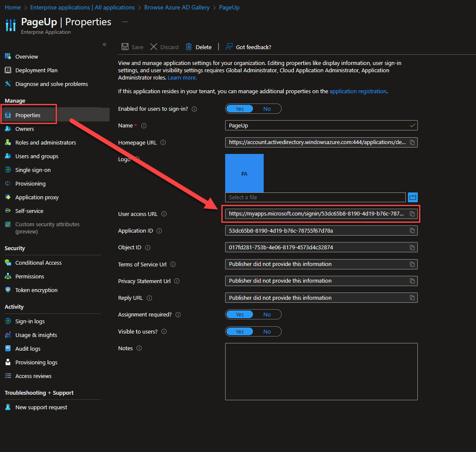Click the copy icon for User access URL
Image resolution: width=476 pixels, height=452 pixels.
(x=412, y=214)
